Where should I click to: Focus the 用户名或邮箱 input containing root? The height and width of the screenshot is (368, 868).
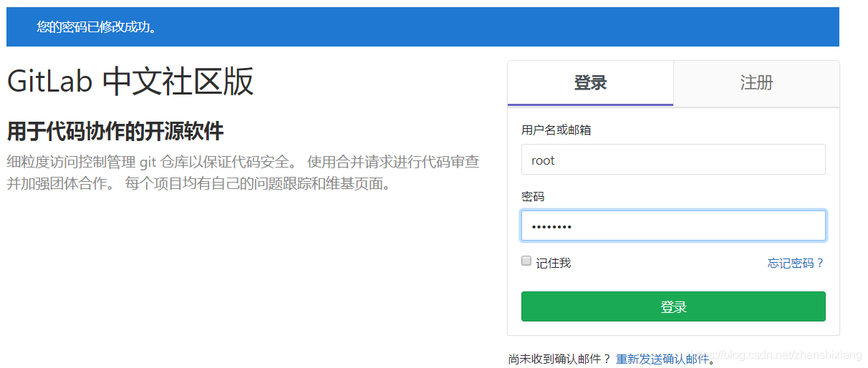pos(673,160)
